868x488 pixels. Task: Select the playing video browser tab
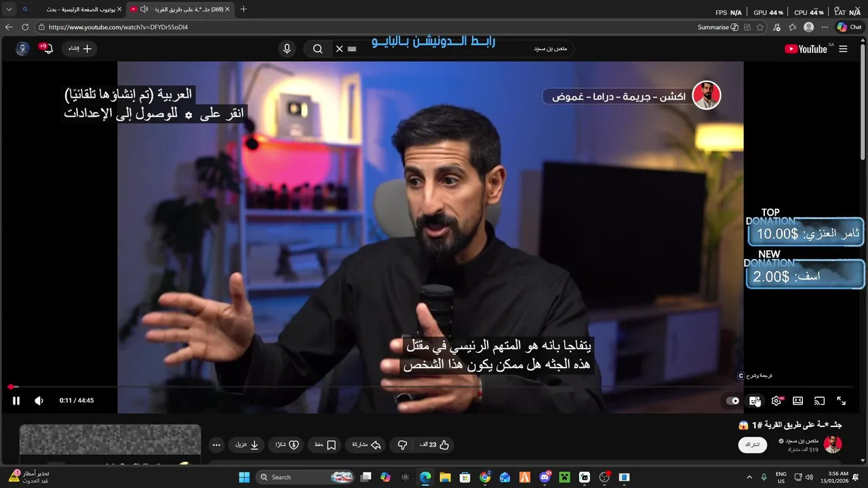[x=180, y=9]
